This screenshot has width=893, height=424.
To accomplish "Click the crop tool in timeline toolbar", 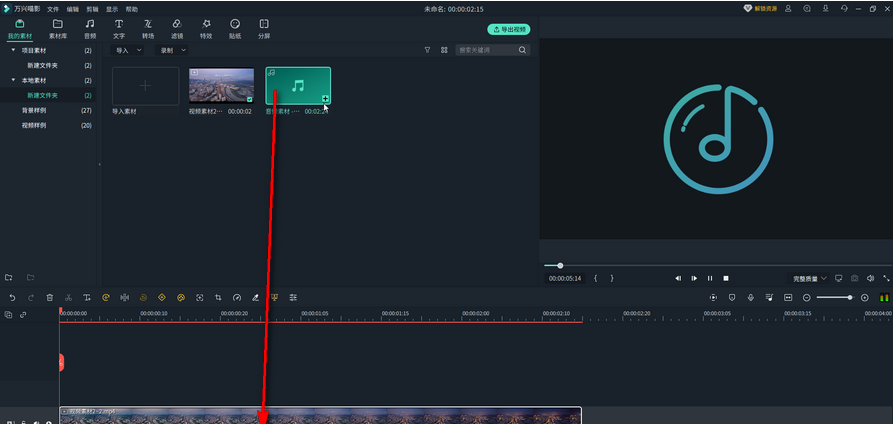I will pyautogui.click(x=218, y=297).
